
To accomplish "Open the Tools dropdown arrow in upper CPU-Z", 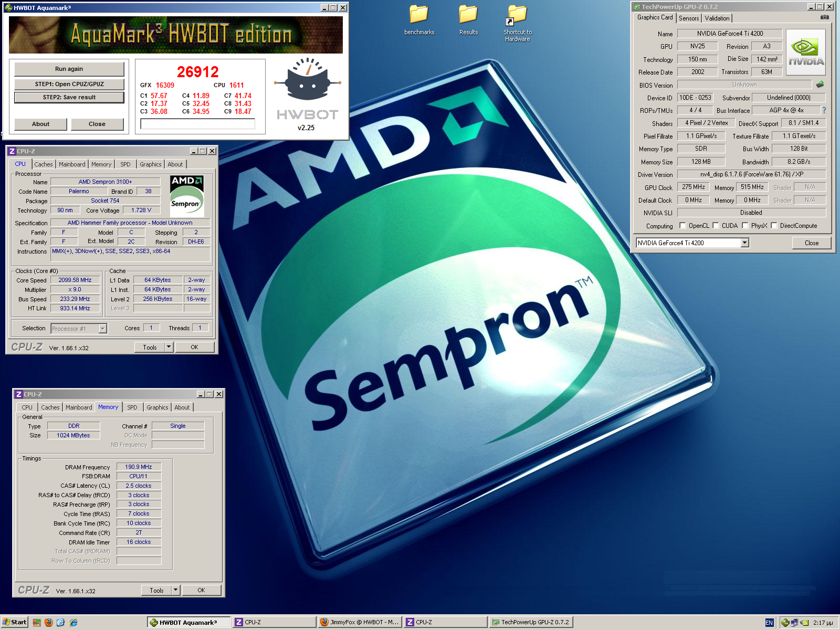I will coord(169,347).
